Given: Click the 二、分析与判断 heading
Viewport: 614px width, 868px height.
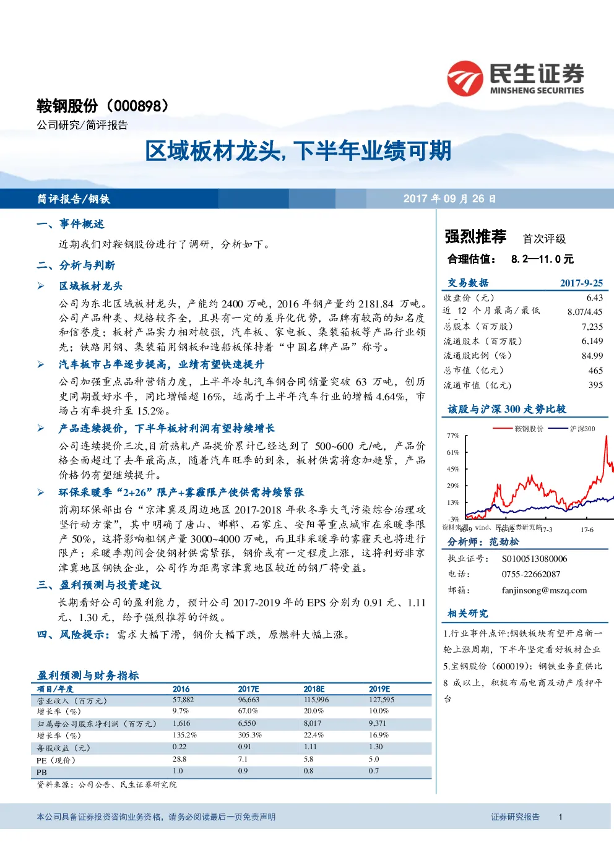Looking at the screenshot, I should click(x=76, y=265).
